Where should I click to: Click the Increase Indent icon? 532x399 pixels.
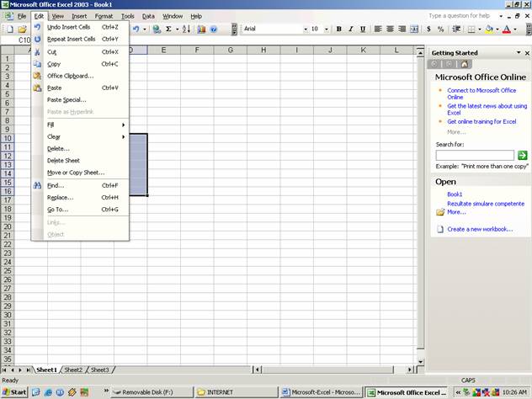click(x=456, y=29)
